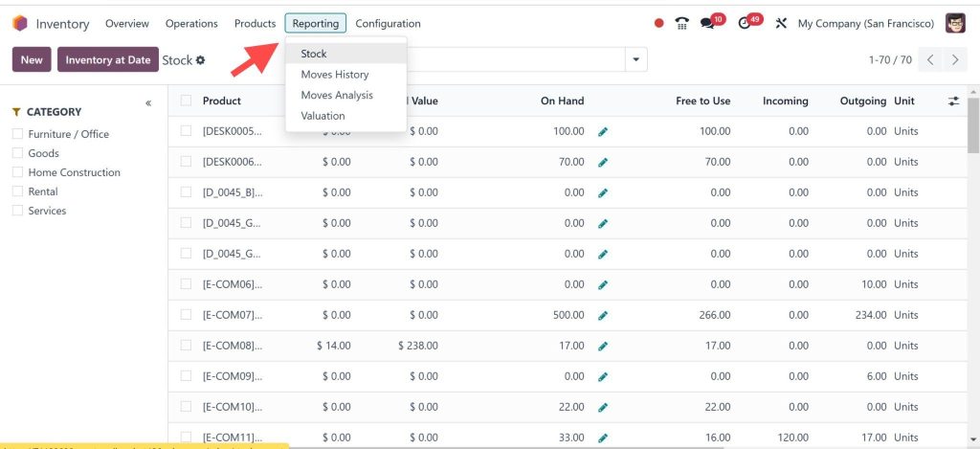
Task: Go to the Overview menu
Action: 127,24
